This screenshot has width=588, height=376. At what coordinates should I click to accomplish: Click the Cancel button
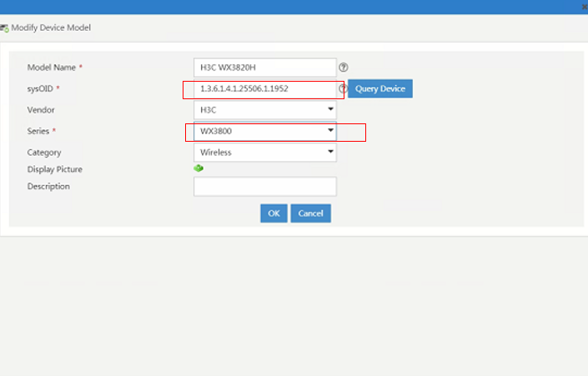click(x=310, y=213)
